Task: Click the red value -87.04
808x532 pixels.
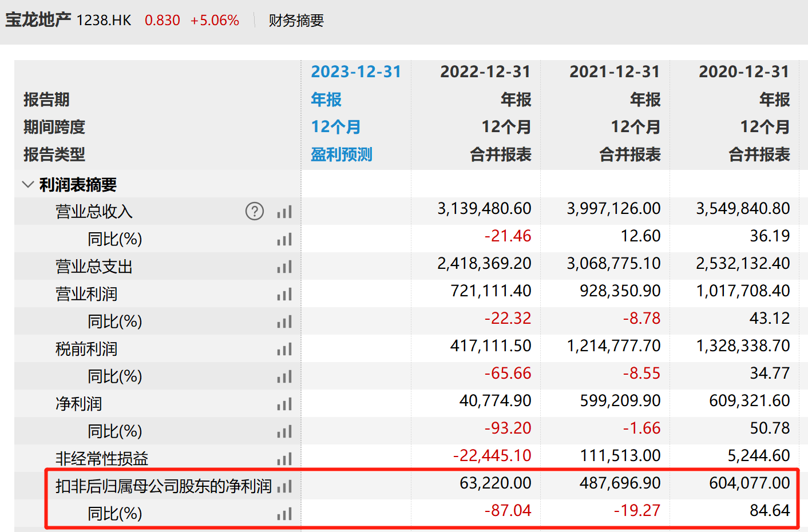Action: click(x=508, y=510)
